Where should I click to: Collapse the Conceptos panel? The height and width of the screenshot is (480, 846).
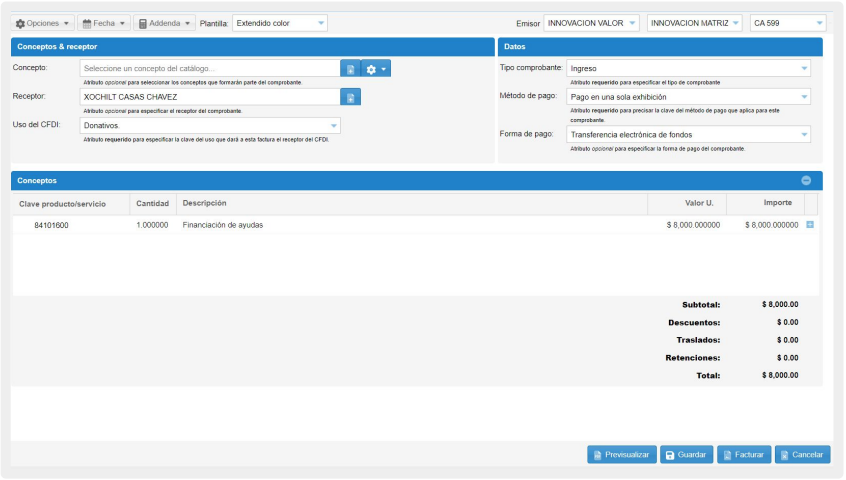click(x=807, y=181)
